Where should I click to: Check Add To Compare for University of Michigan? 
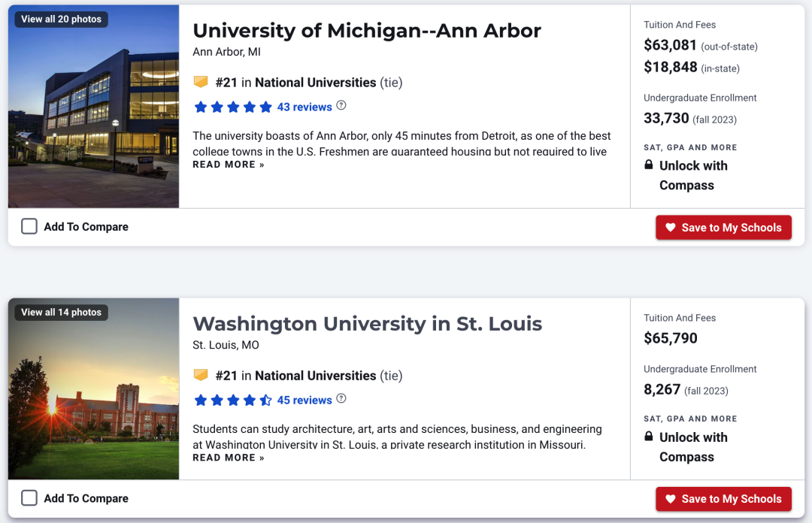(29, 226)
